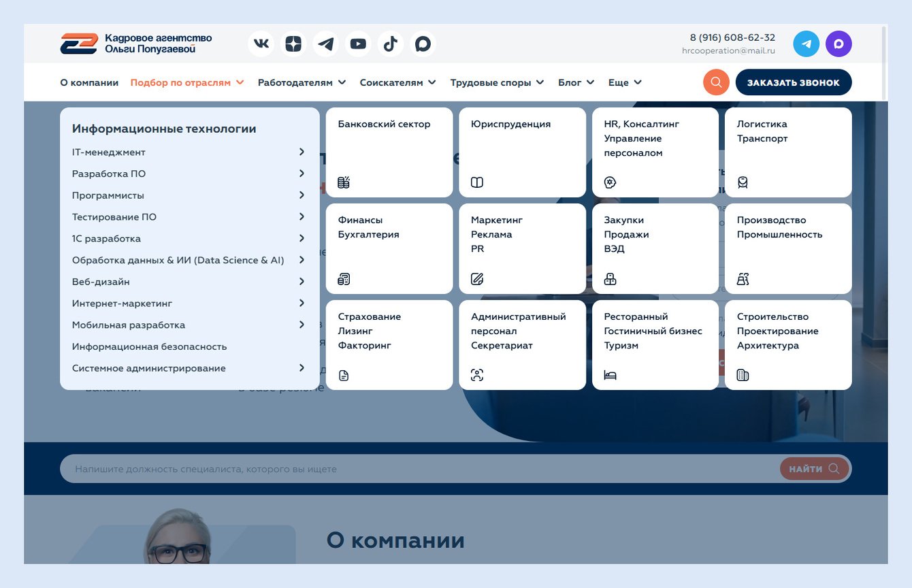This screenshot has height=588, width=912.
Task: Open the TikTok icon in header
Action: (391, 44)
